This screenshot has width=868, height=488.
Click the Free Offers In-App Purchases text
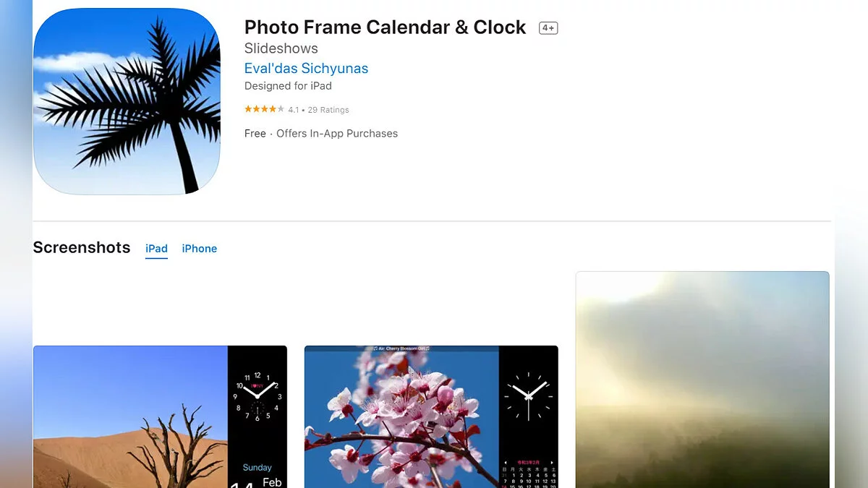coord(321,134)
